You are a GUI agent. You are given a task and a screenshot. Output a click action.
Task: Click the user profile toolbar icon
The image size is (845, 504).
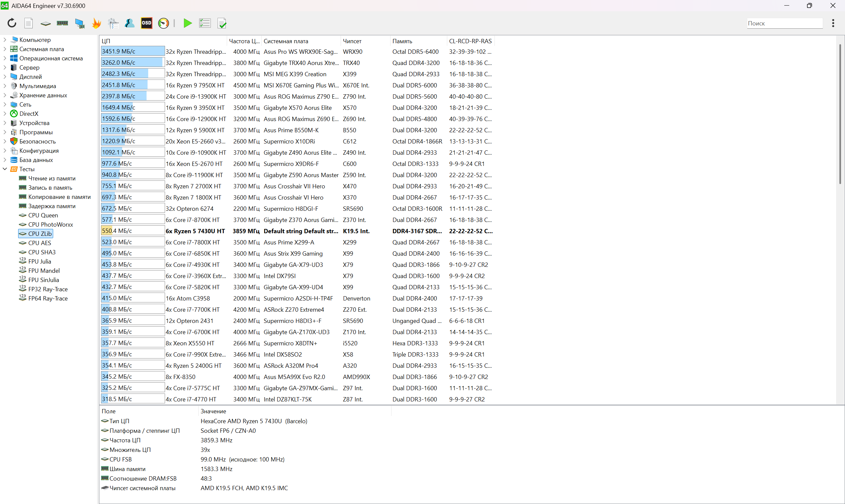(130, 23)
